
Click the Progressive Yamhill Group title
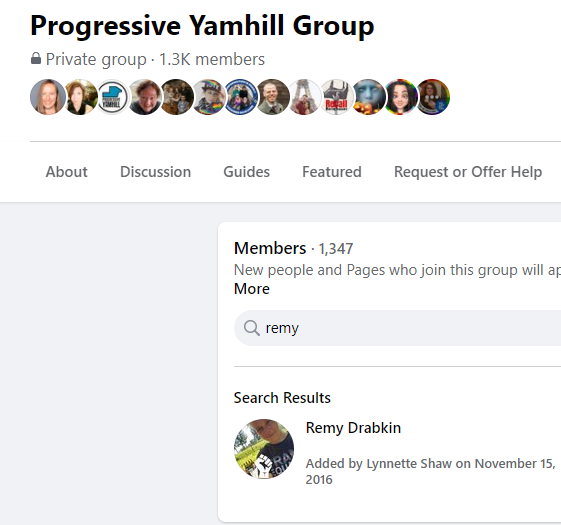pyautogui.click(x=202, y=26)
